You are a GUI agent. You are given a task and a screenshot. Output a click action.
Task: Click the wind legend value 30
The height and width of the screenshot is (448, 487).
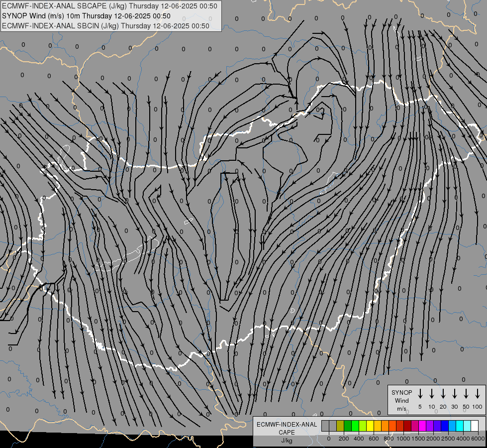[454, 407]
